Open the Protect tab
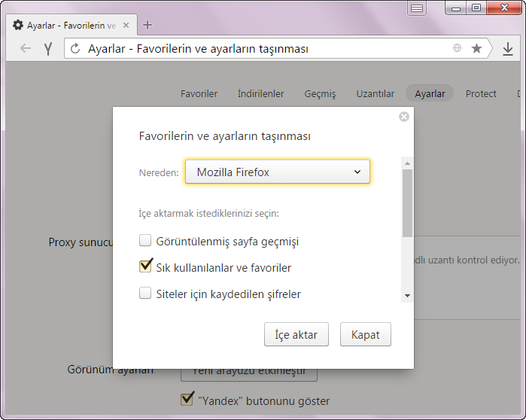The image size is (526, 420). [x=481, y=93]
